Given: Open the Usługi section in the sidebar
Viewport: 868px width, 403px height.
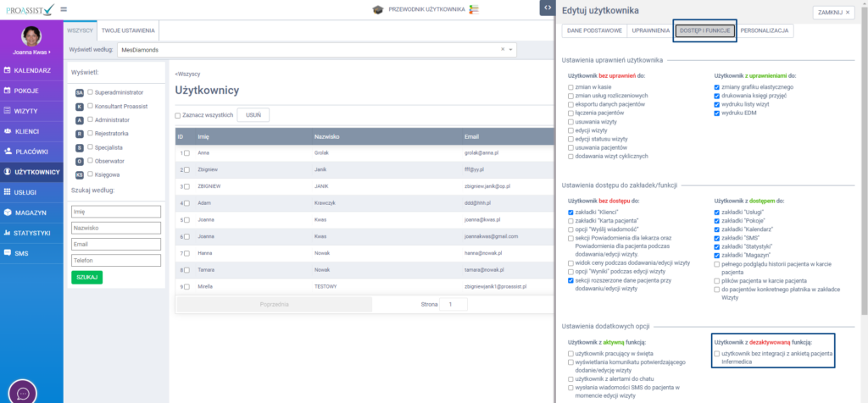Looking at the screenshot, I should (x=31, y=192).
